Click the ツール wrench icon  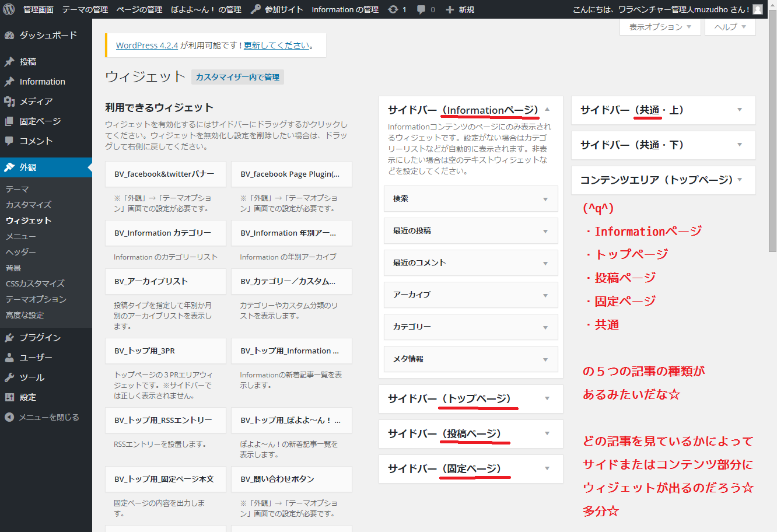[x=9, y=377]
